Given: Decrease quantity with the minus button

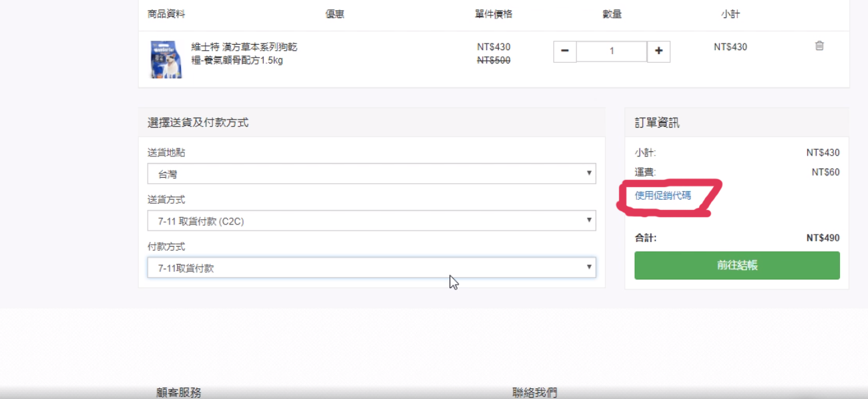Looking at the screenshot, I should point(565,51).
